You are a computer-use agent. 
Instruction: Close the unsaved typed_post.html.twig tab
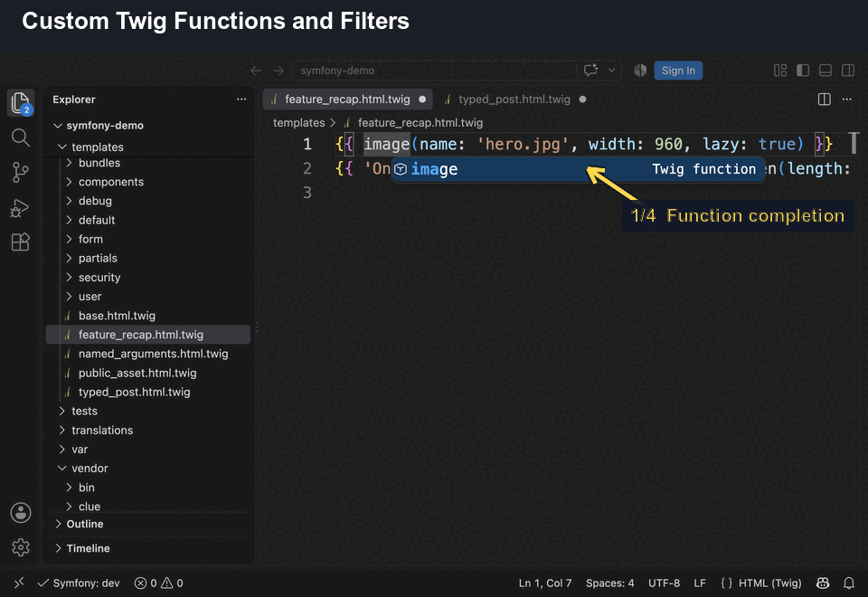coord(582,99)
